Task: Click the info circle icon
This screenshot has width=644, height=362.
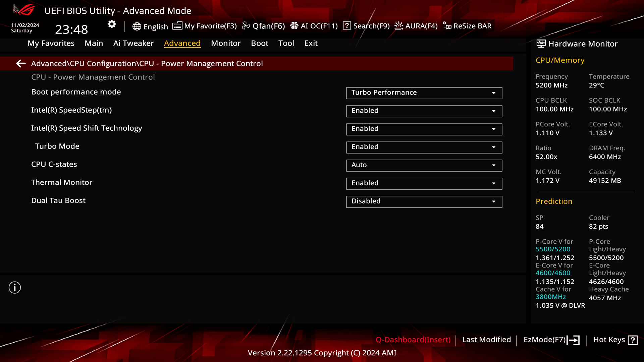Action: point(15,287)
